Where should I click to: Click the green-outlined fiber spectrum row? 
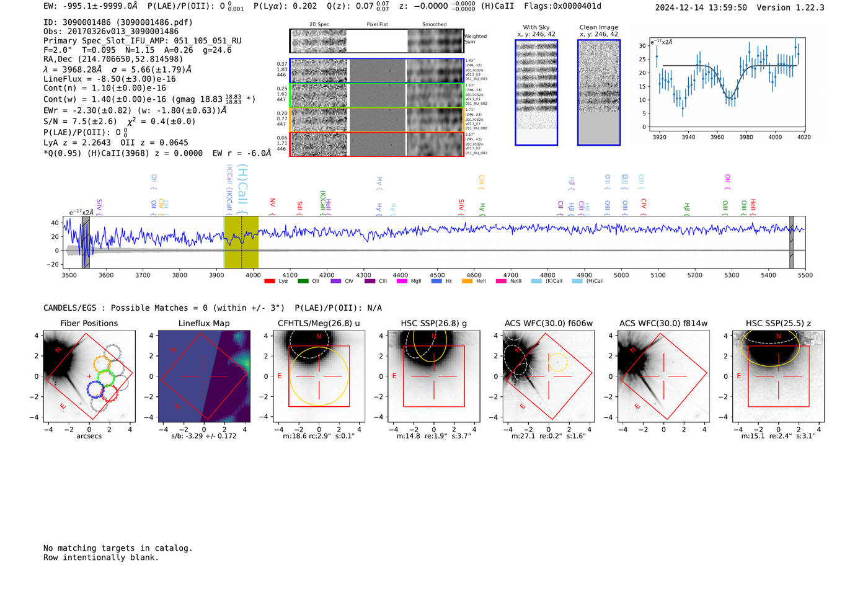click(377, 96)
